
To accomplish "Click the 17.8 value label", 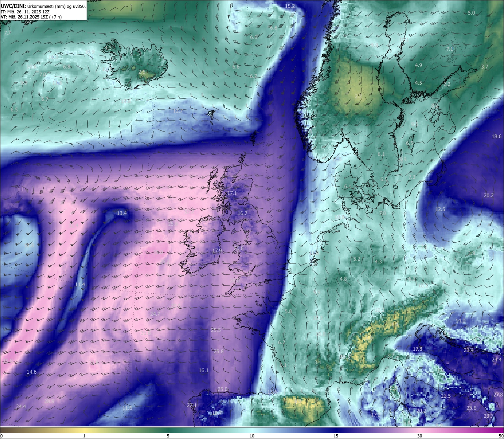I will coord(417,349).
